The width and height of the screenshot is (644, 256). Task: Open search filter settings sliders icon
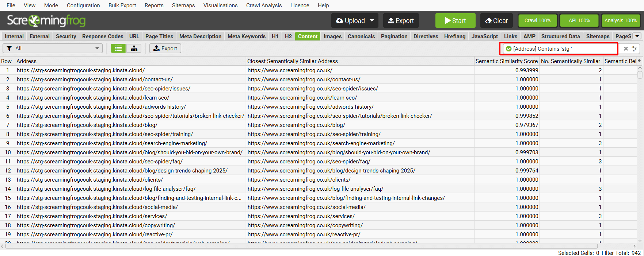click(x=635, y=49)
